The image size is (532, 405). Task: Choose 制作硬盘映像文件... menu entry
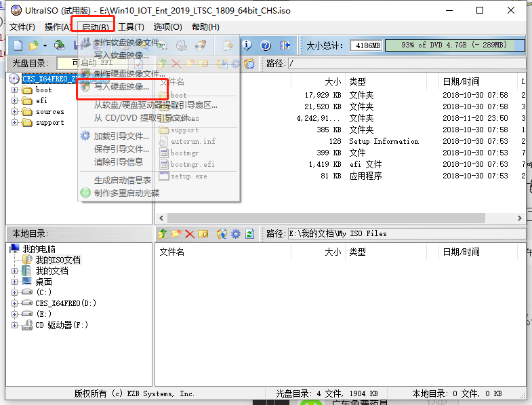pyautogui.click(x=159, y=73)
